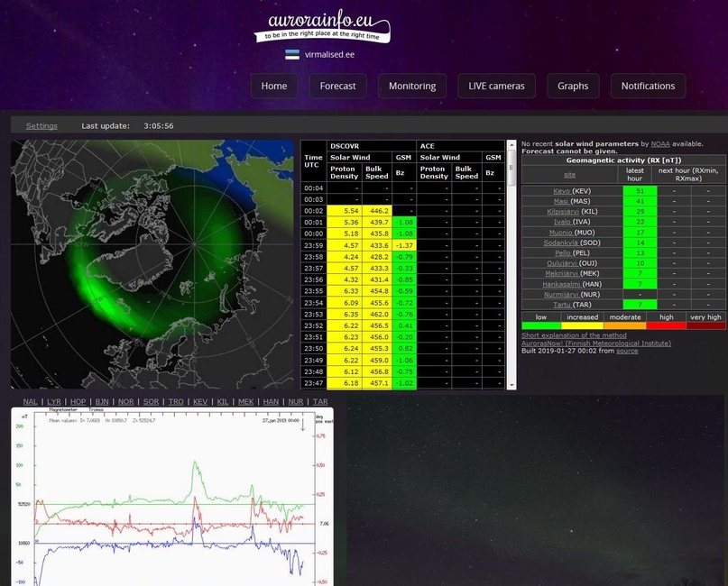Image resolution: width=728 pixels, height=586 pixels.
Task: Open the LIVE cameras page
Action: [x=496, y=86]
